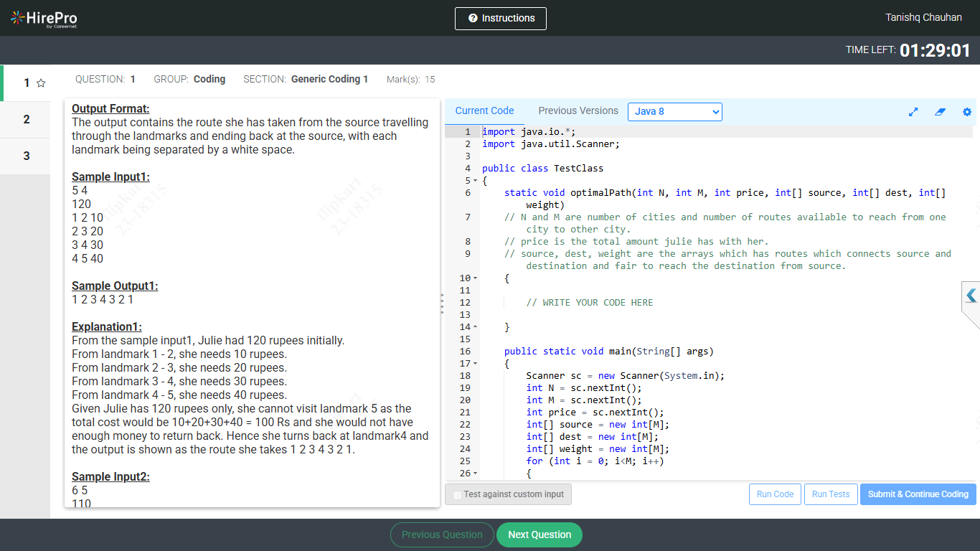
Task: Click the 'public class TestClass' code line
Action: [542, 169]
